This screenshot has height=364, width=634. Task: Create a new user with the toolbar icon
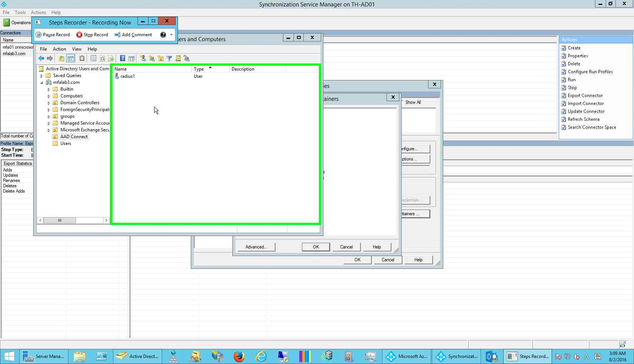click(143, 58)
